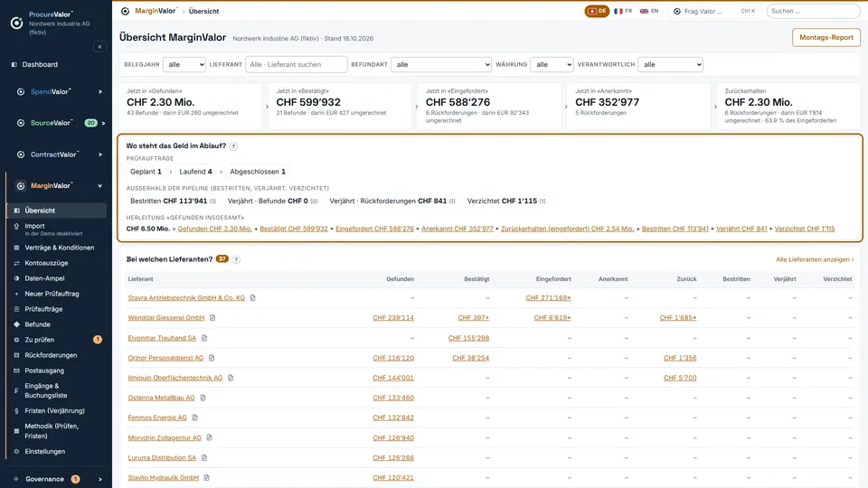Click the Methodik (Prüfen, Fristen) icon
868x488 pixels.
pos(16,431)
